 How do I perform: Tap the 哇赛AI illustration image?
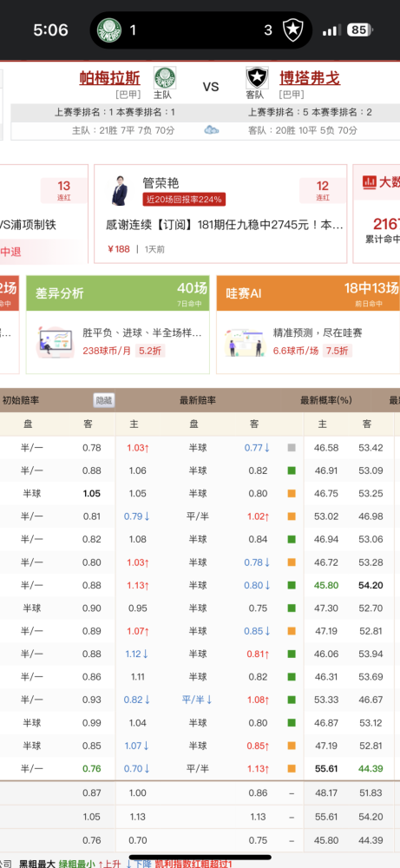pos(246,341)
